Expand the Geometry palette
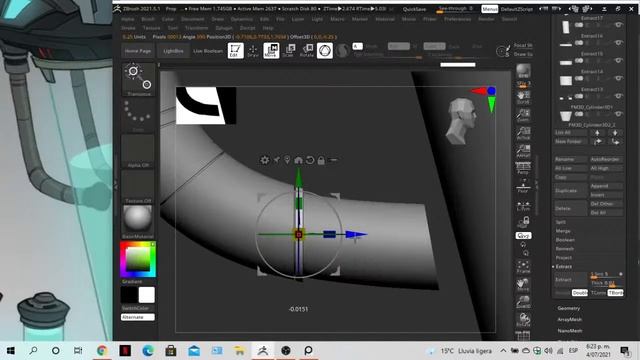640x360 pixels. pos(569,308)
